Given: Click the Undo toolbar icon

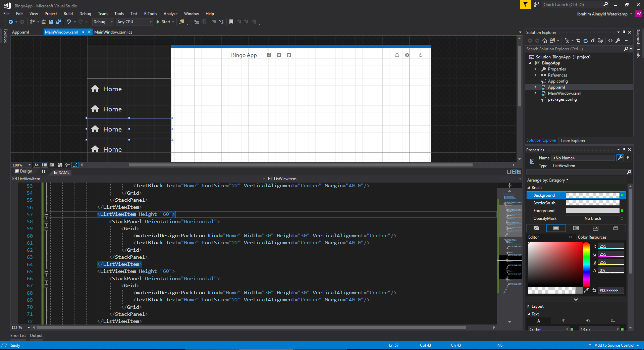Looking at the screenshot, I should point(69,22).
